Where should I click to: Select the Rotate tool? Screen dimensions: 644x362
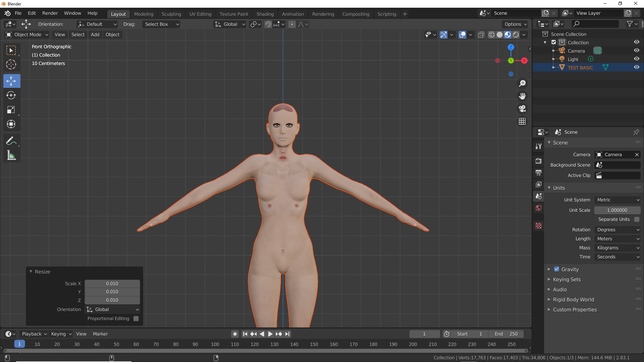click(11, 95)
